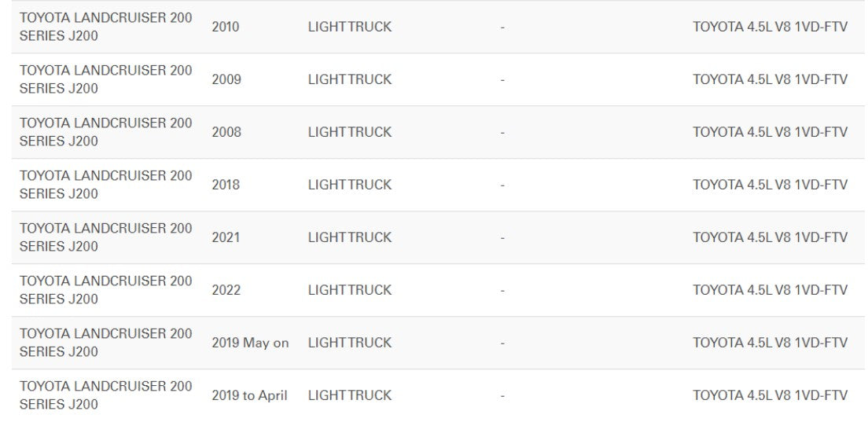Click the "2019 May on" cell
The height and width of the screenshot is (426, 868).
coord(250,343)
